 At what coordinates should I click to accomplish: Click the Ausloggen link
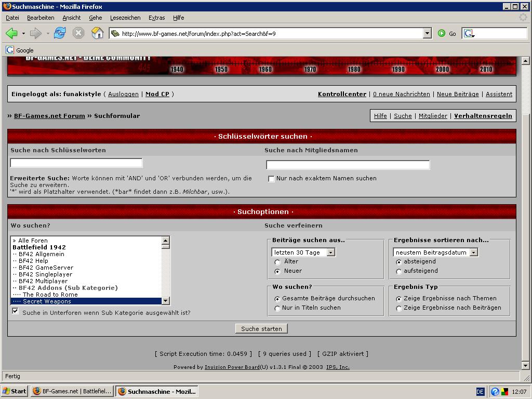123,94
